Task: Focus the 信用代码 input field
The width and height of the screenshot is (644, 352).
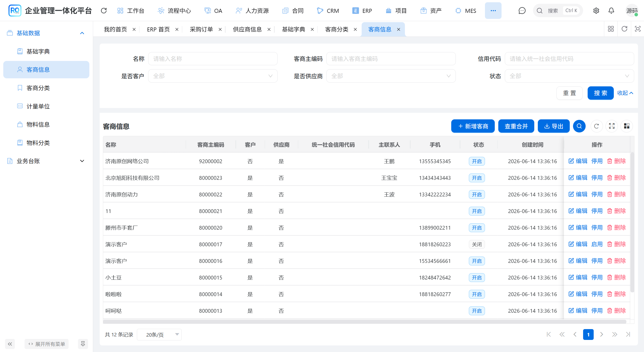Action: pos(569,59)
